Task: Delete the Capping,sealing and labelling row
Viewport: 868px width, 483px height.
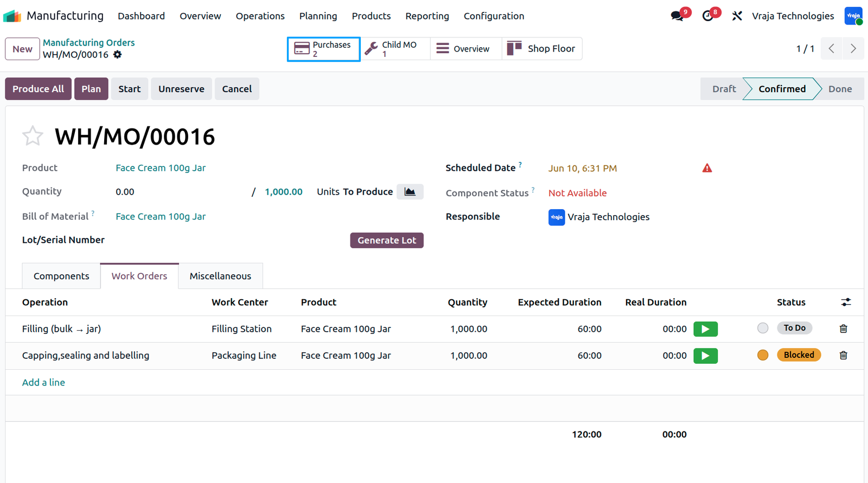Action: [843, 355]
